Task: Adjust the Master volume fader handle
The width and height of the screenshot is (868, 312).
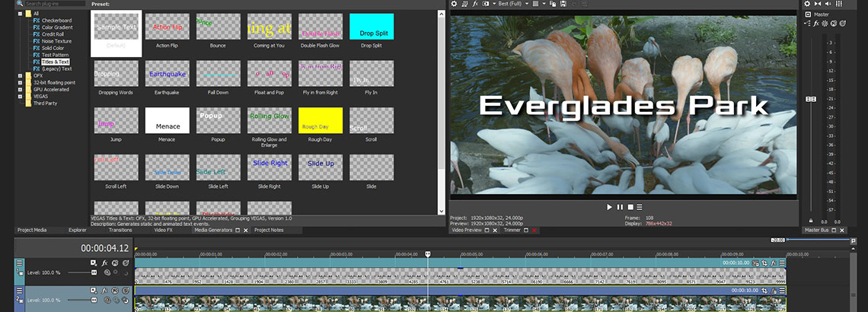Action: click(811, 99)
